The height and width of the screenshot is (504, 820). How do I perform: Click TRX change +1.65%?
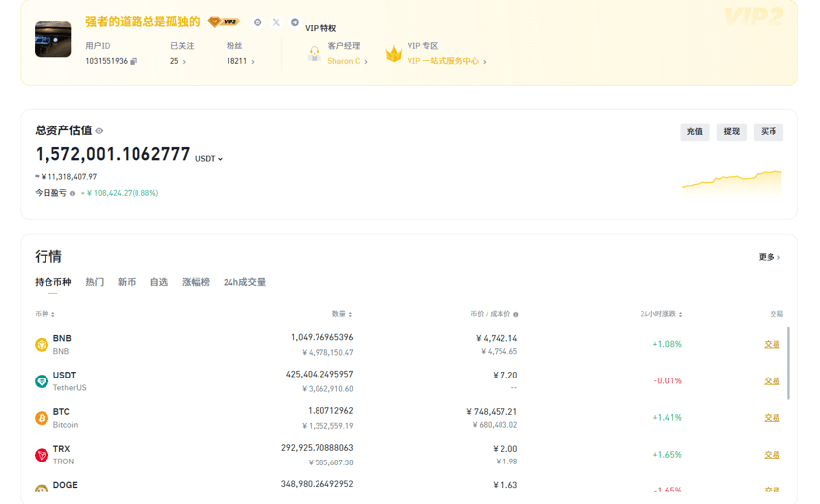click(667, 455)
